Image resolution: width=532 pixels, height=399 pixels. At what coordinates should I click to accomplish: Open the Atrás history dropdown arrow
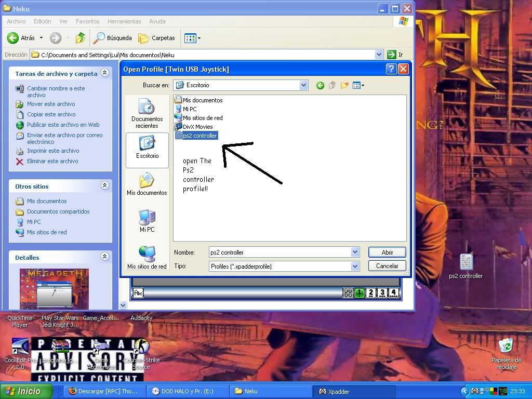coord(42,38)
